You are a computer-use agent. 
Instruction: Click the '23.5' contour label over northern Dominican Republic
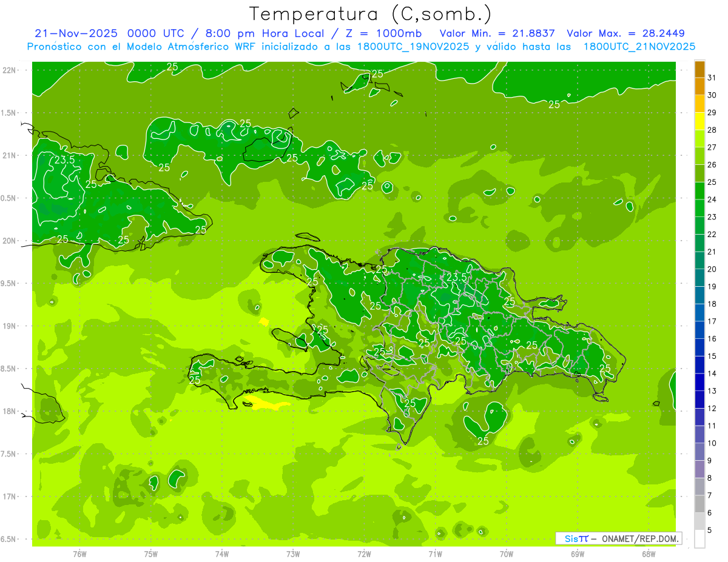click(x=456, y=277)
